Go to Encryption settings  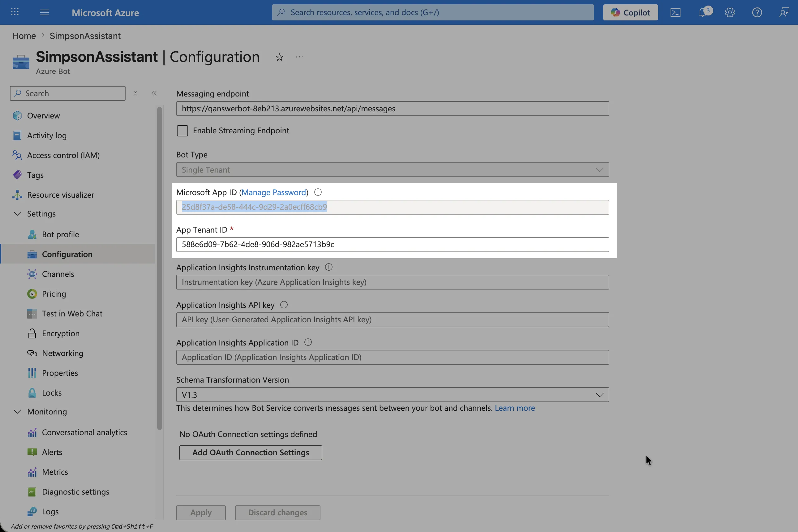coord(61,333)
